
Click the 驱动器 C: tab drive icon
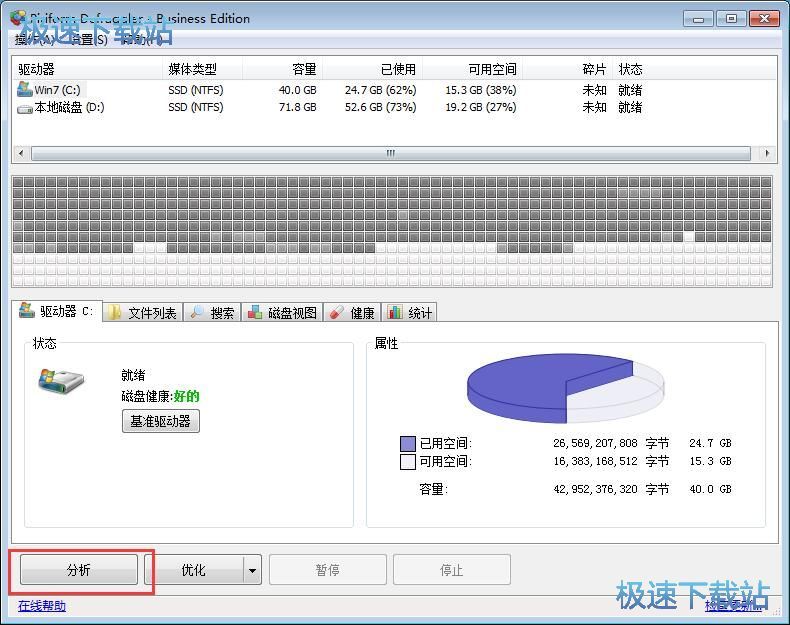click(x=27, y=310)
